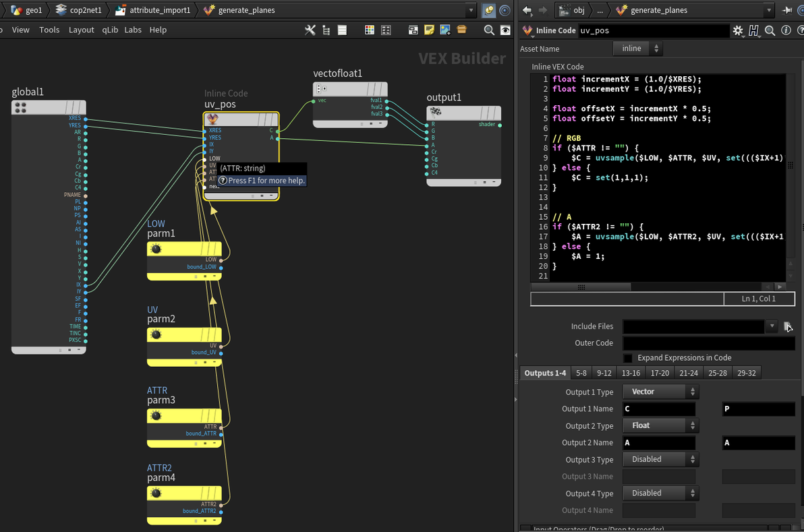Click the pin icon in parameter pane header

(786, 10)
